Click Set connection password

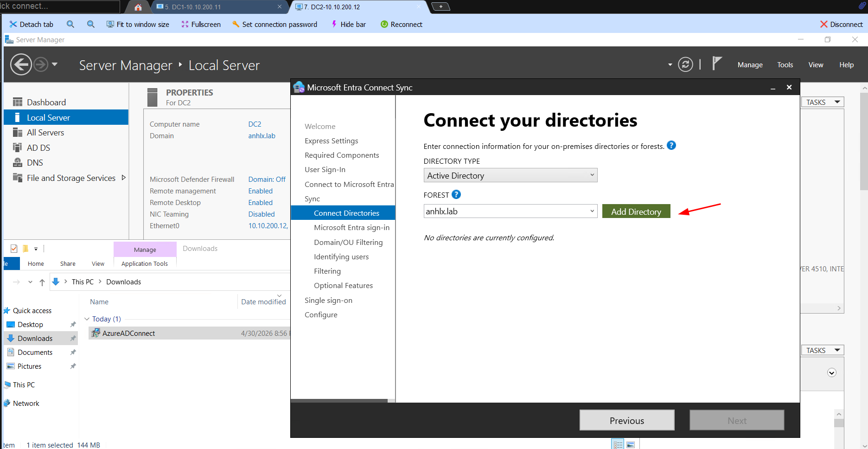pyautogui.click(x=274, y=24)
